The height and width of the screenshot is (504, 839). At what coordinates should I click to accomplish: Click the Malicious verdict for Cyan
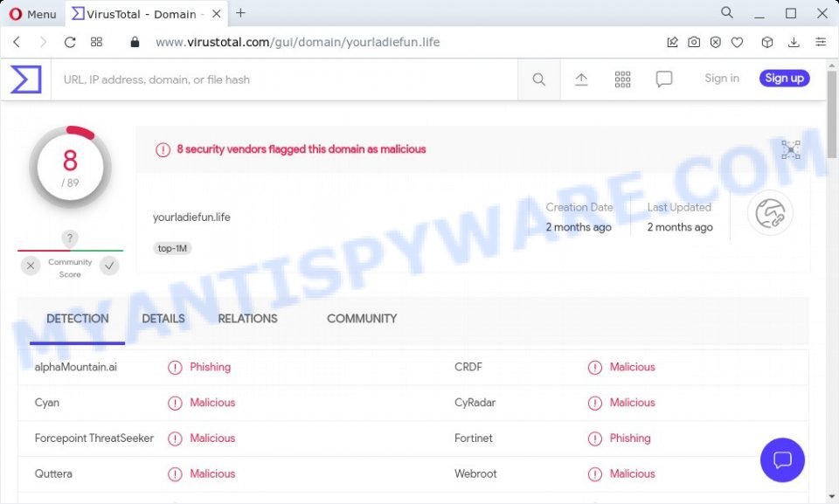(x=212, y=403)
